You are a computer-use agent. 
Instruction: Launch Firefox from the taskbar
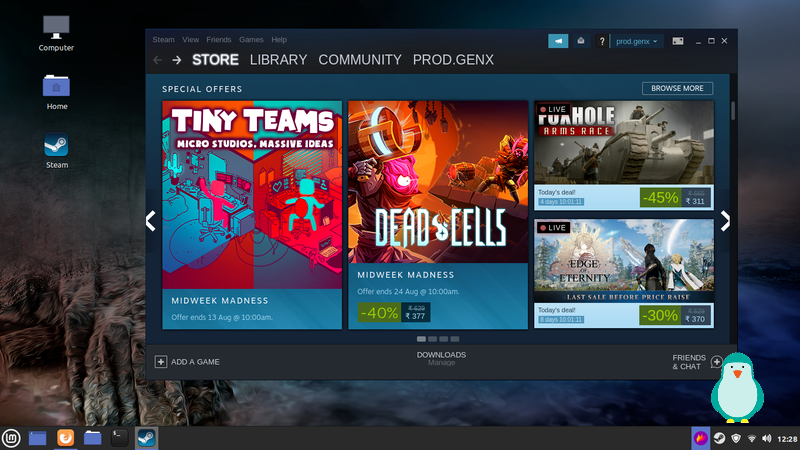click(65, 438)
